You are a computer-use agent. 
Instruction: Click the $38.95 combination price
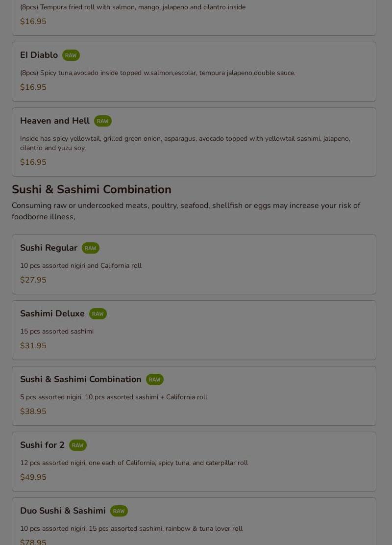33,411
